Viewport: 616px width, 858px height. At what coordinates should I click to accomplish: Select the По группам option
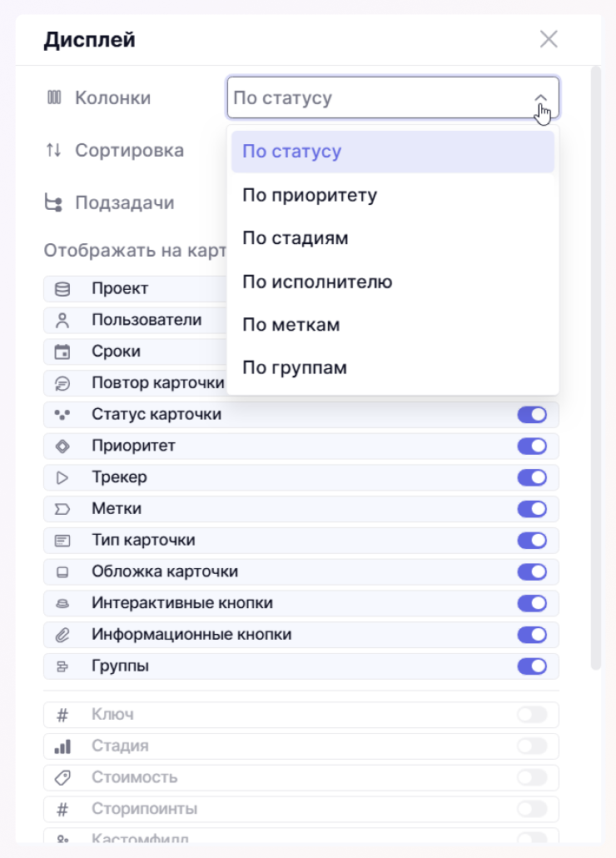(295, 368)
